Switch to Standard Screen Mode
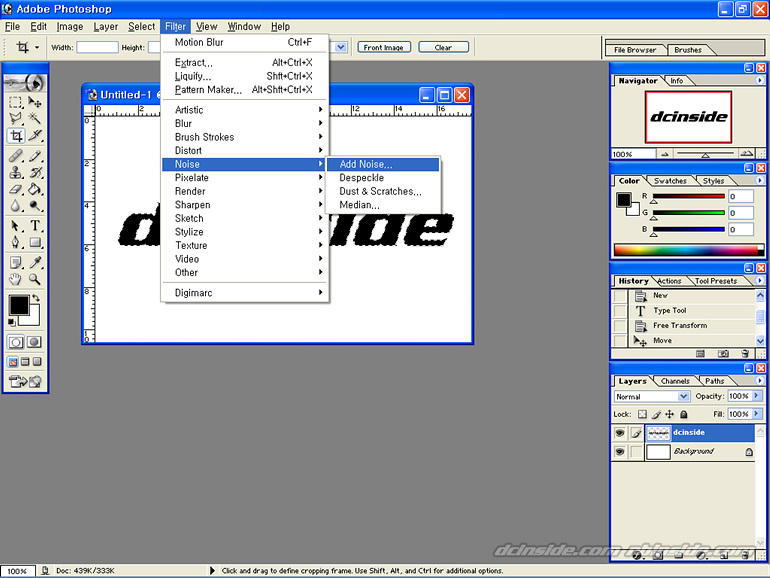This screenshot has width=770, height=578. pyautogui.click(x=13, y=362)
